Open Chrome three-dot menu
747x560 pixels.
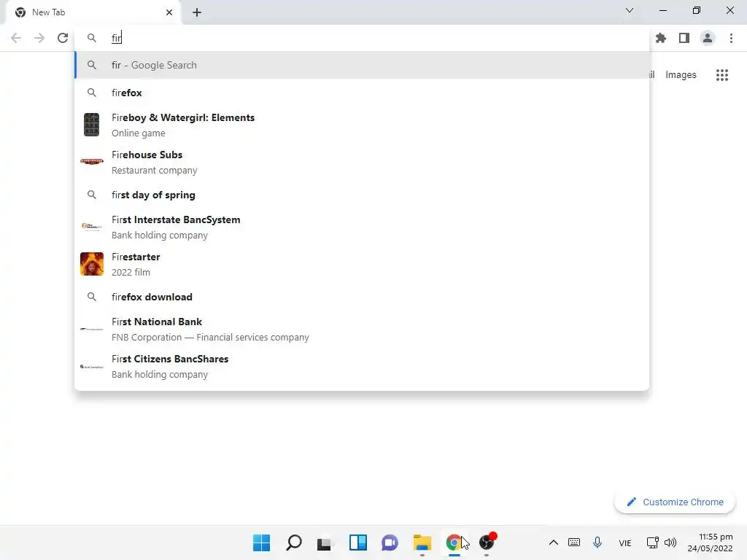[731, 38]
